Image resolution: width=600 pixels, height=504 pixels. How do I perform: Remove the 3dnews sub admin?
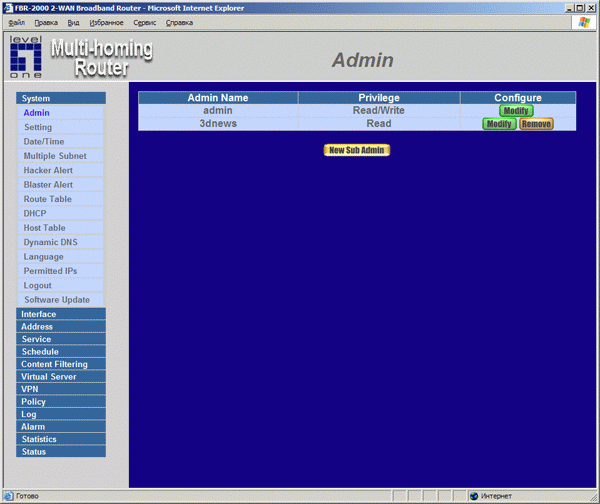tap(535, 124)
